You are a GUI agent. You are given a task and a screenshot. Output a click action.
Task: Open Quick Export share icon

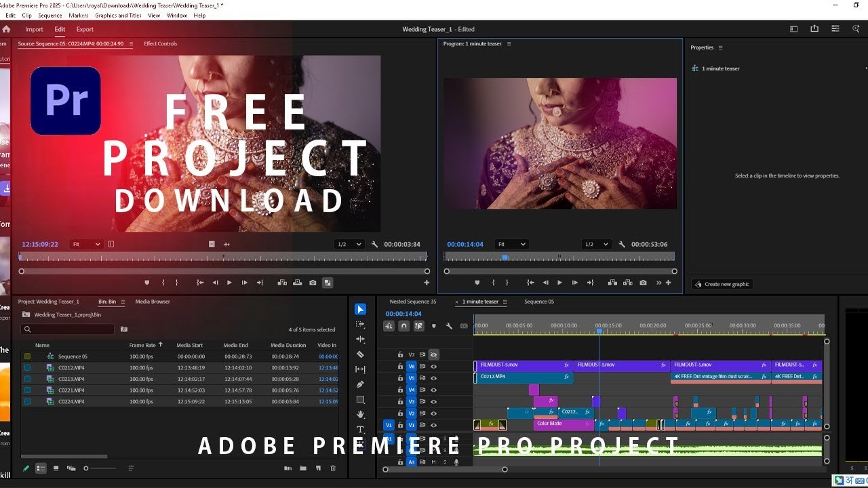pos(814,29)
